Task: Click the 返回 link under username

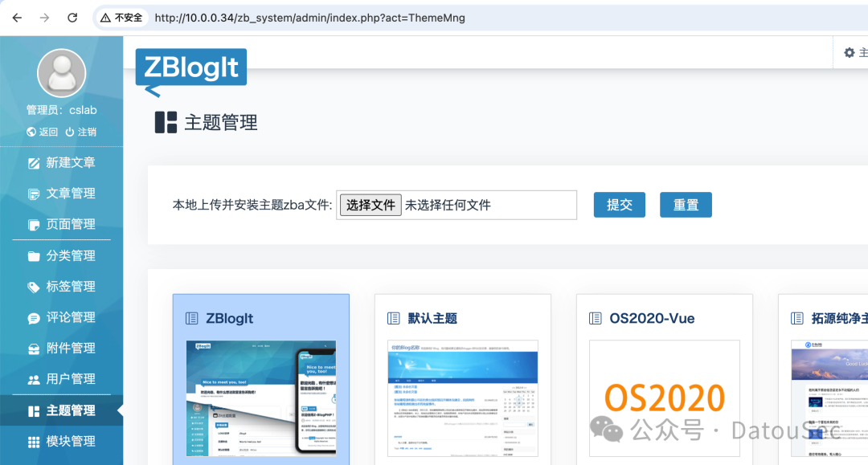Action: 42,132
